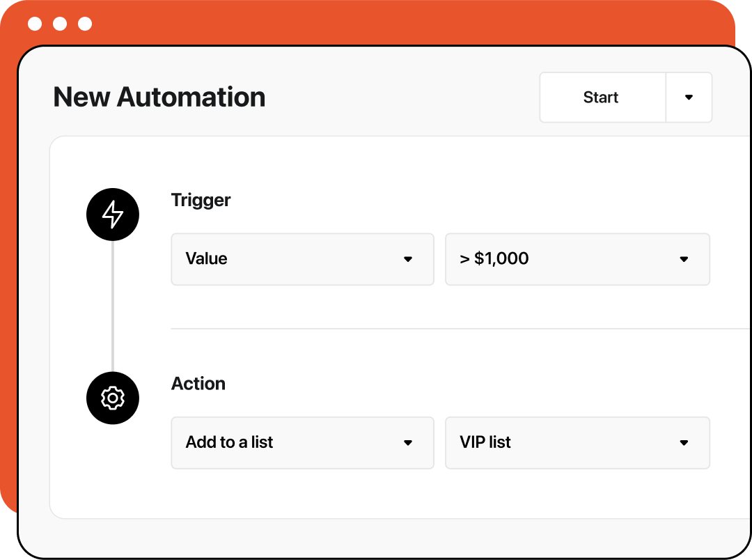Viewport: 752px width, 560px height.
Task: Click the Trigger lightning bolt icon
Action: click(113, 215)
